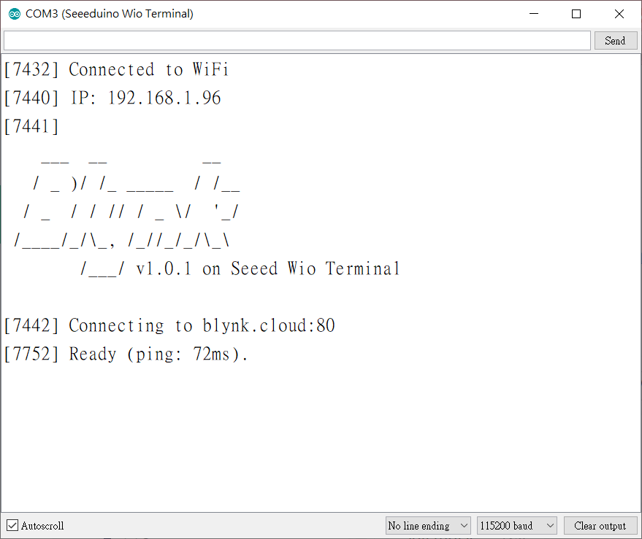Click the Clear output button

pyautogui.click(x=600, y=525)
